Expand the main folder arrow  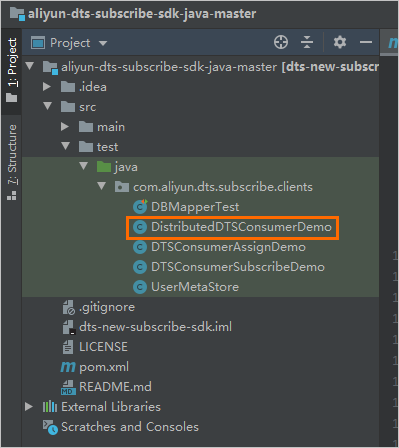click(65, 127)
